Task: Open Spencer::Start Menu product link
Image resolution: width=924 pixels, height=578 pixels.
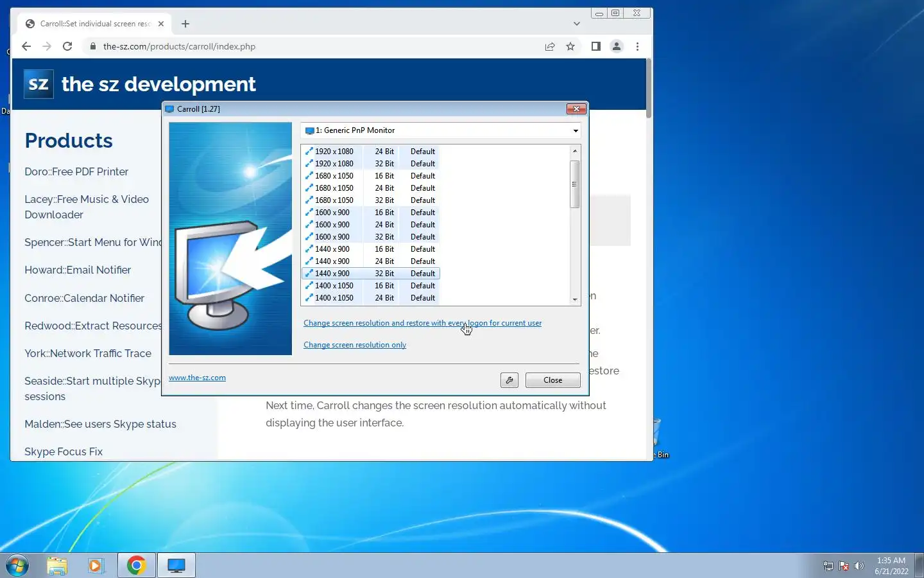Action: [x=93, y=242]
